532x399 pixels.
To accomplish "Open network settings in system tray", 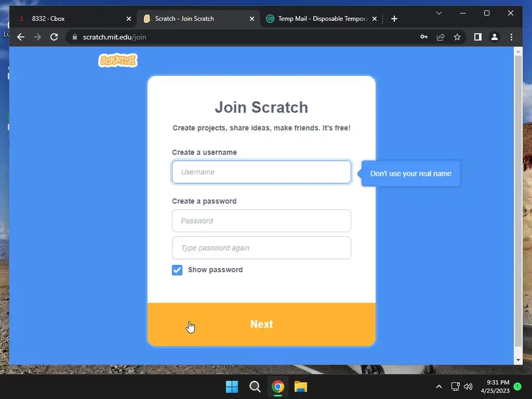I will [x=455, y=387].
